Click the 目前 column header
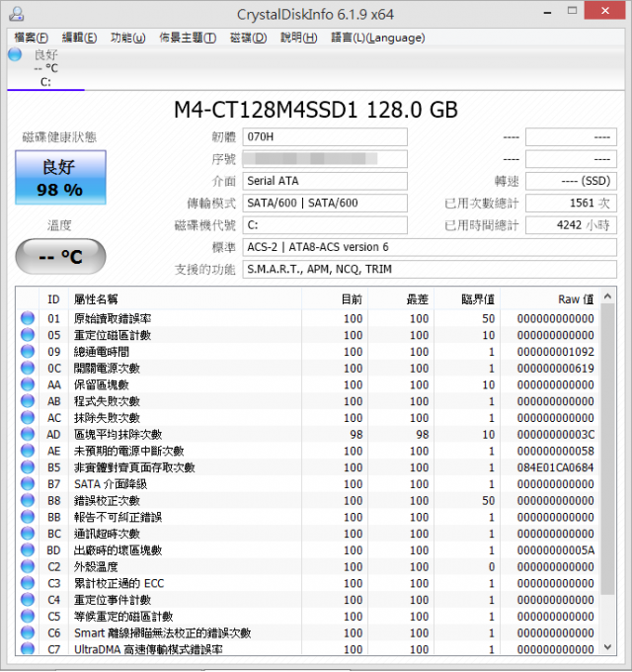Screen dimensions: 632x672 (335, 299)
